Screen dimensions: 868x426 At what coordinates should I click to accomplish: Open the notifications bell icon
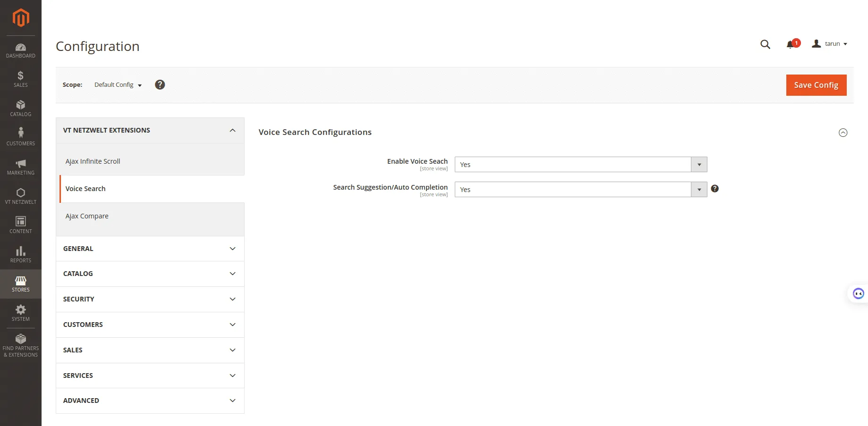point(790,44)
